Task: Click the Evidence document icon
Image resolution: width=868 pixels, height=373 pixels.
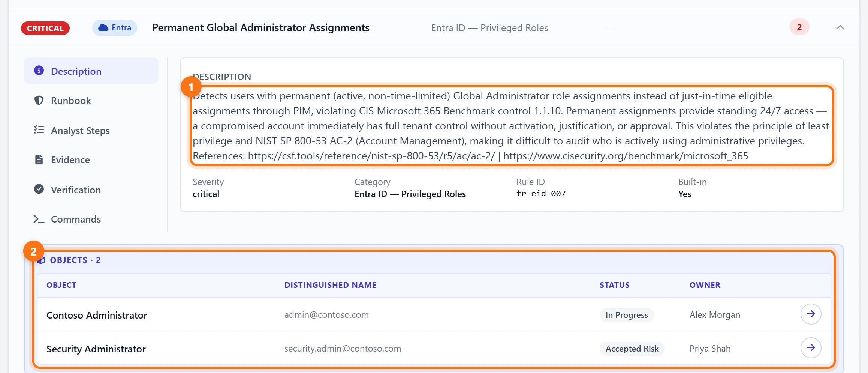Action: point(39,159)
